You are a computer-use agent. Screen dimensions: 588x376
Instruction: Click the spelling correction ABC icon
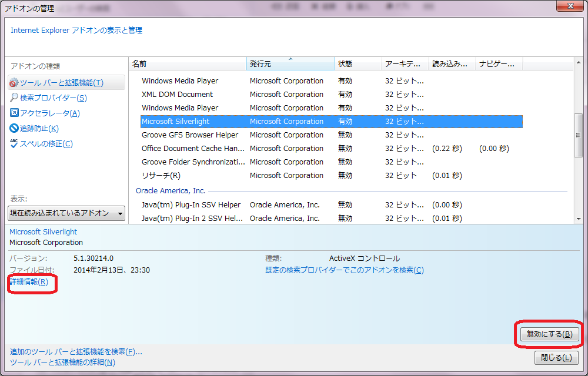(14, 143)
